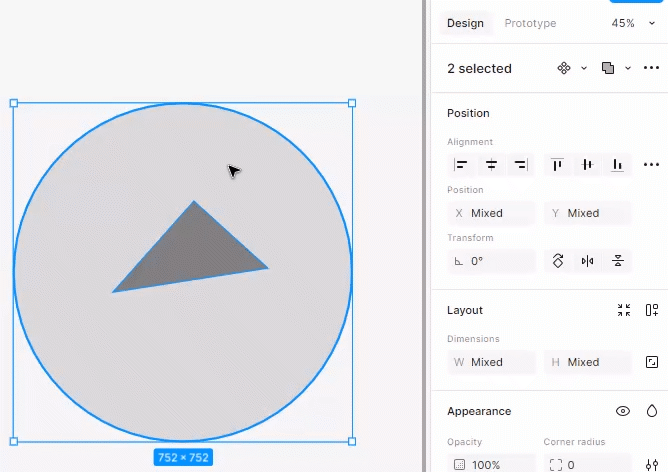Click the 752 × 752 size label
This screenshot has width=668, height=472.
pyautogui.click(x=183, y=458)
